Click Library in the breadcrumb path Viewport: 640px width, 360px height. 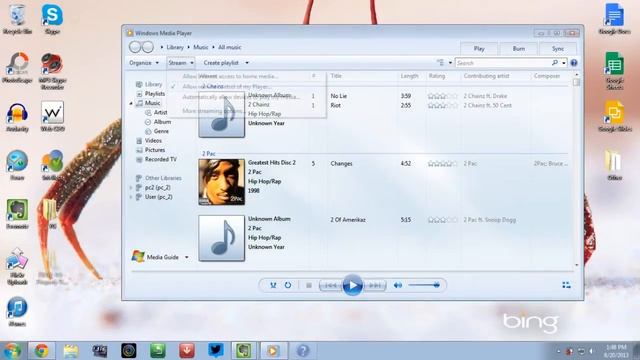point(175,47)
